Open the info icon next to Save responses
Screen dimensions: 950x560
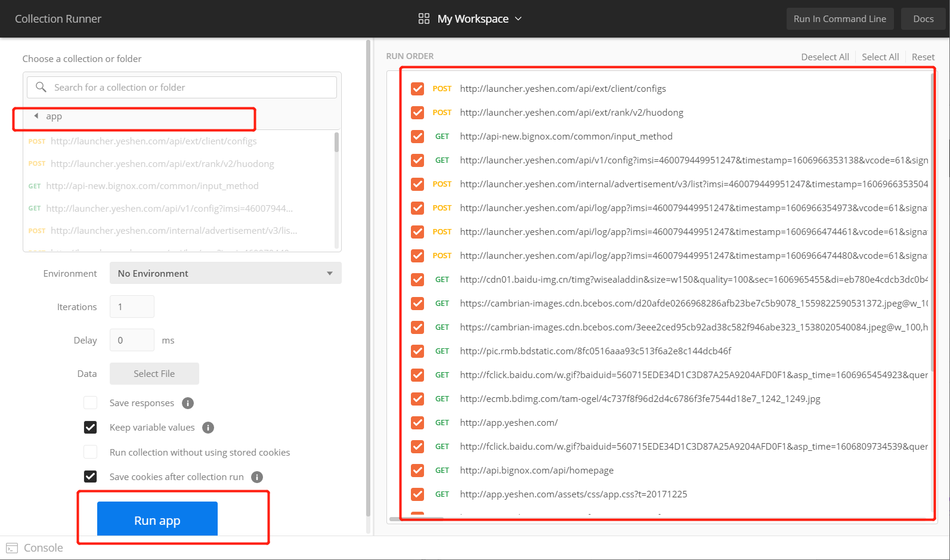(x=188, y=403)
